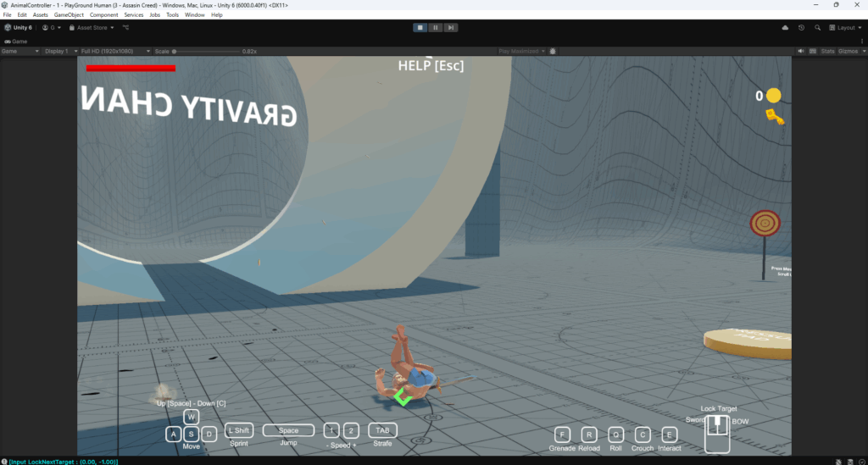Open the Game/Simulator view dropdown
The image size is (868, 465).
click(x=20, y=52)
